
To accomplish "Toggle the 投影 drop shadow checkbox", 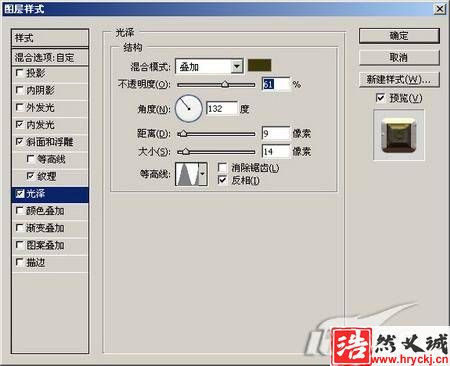I will tap(19, 73).
